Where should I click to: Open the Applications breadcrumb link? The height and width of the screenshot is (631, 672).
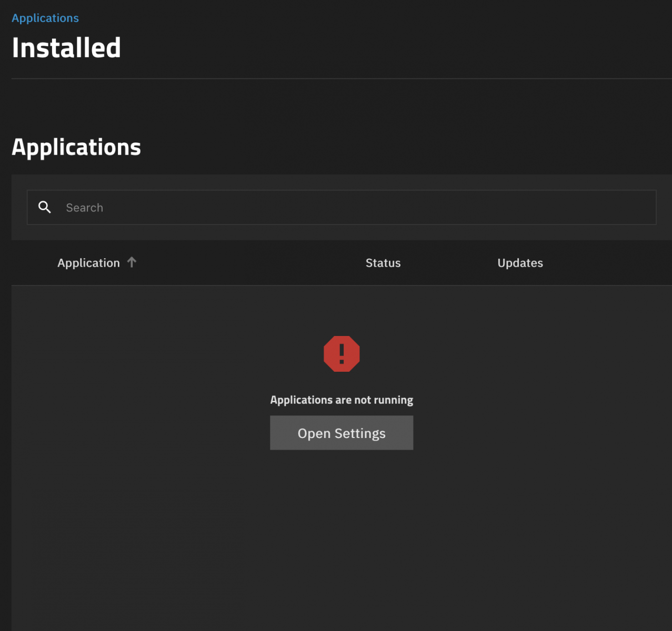(45, 18)
